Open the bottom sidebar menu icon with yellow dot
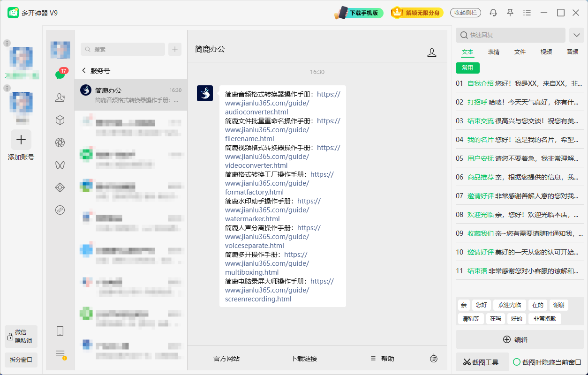Screen dimensions: 588x375 click(60, 353)
